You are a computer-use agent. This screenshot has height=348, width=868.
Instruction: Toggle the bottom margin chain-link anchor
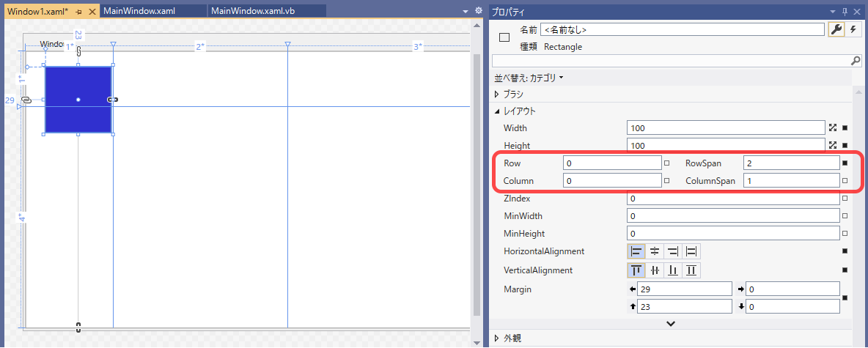78,327
